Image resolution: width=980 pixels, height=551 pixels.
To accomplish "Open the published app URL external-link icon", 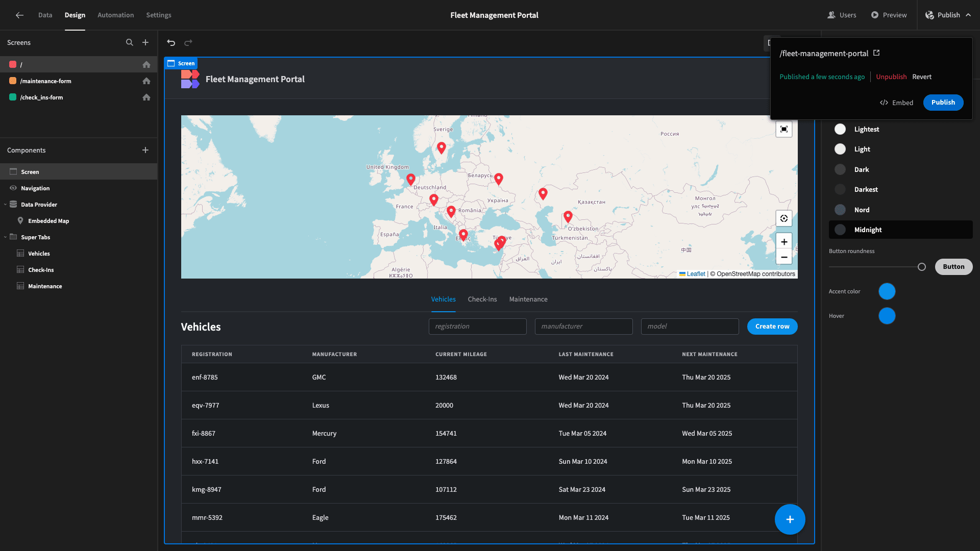I will click(876, 53).
